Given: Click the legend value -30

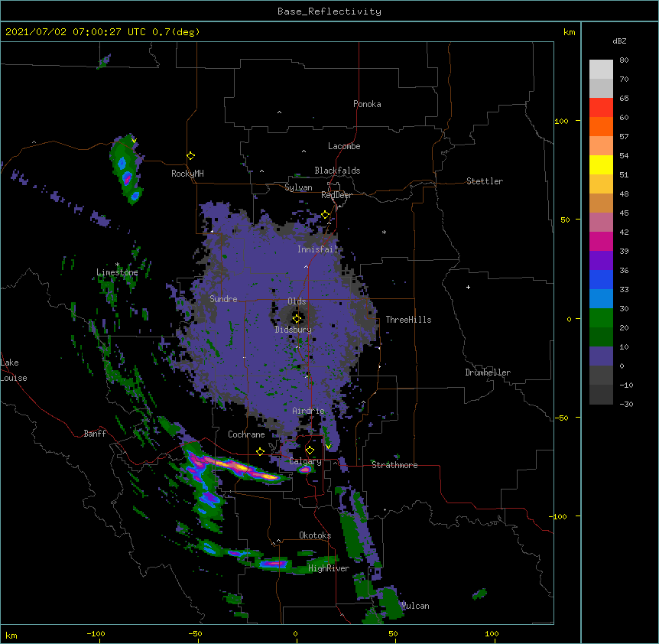Looking at the screenshot, I should tap(626, 405).
